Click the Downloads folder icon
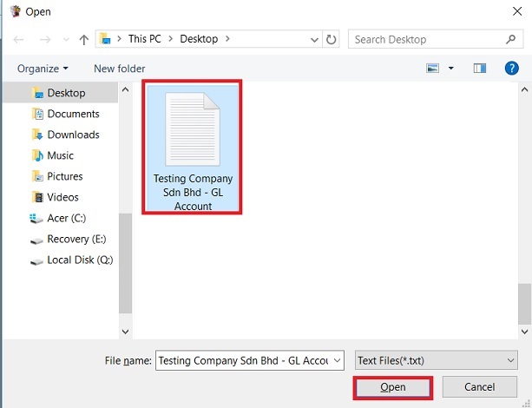Image resolution: width=532 pixels, height=408 pixels. click(37, 135)
